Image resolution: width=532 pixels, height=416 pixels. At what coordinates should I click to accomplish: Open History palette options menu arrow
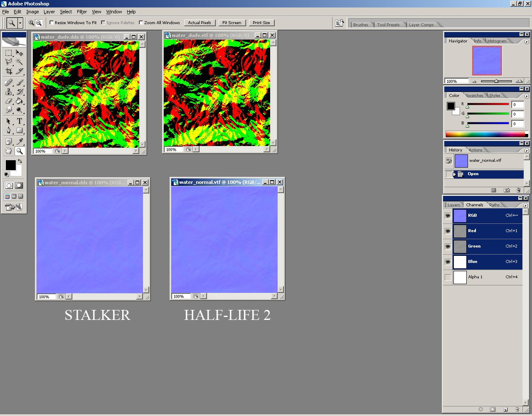527,151
